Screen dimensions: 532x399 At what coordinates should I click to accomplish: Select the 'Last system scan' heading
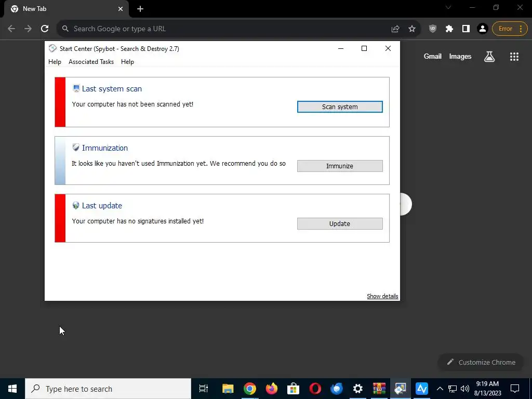(x=112, y=88)
